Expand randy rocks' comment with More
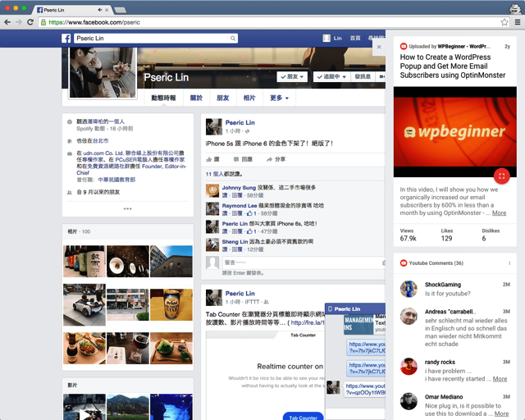The width and height of the screenshot is (525, 420). (x=500, y=379)
